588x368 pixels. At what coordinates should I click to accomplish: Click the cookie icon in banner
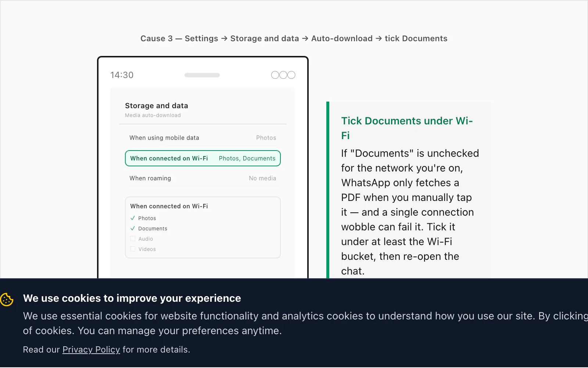pos(7,300)
